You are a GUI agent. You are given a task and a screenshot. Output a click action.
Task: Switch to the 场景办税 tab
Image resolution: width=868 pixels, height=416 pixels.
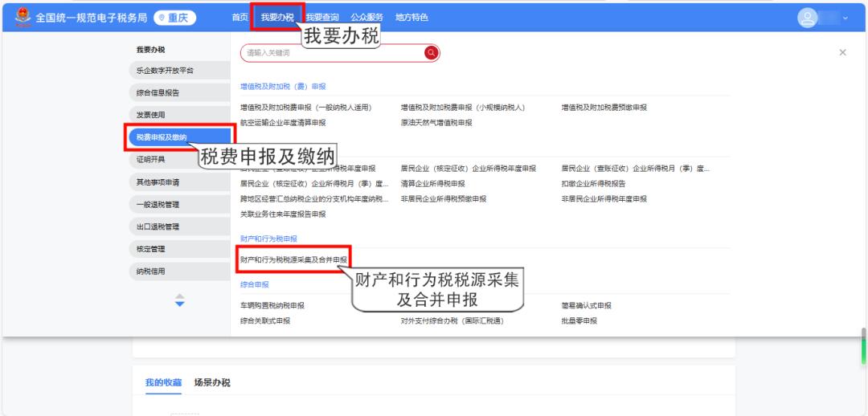point(212,383)
